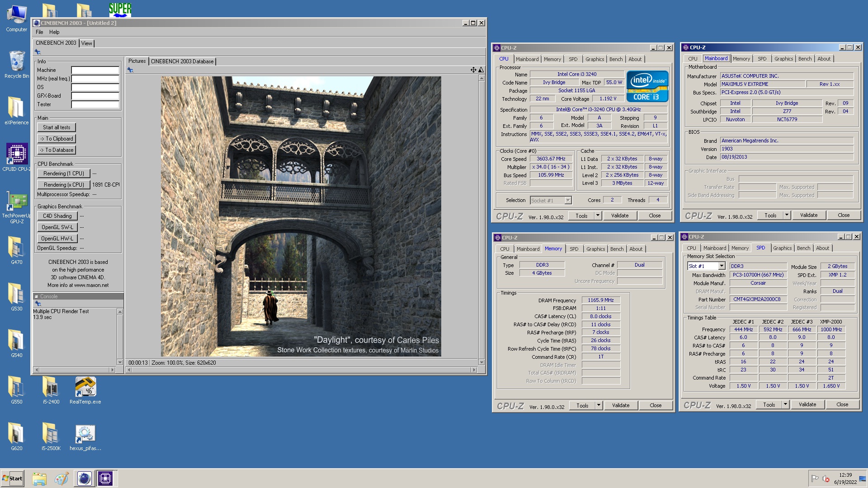Open Tools dropdown arrow in Memory window
Screen dimensions: 868x488
pos(599,405)
